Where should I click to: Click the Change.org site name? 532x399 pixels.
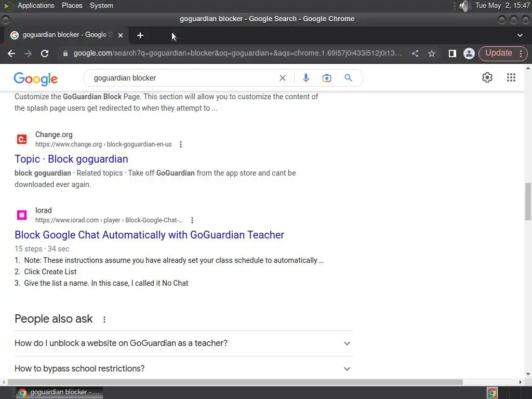(54, 135)
